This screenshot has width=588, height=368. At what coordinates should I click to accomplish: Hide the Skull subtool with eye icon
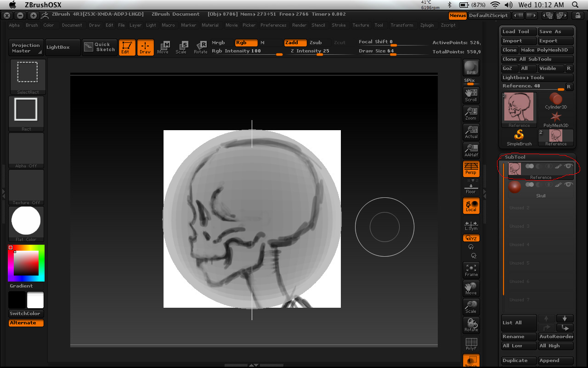(569, 184)
